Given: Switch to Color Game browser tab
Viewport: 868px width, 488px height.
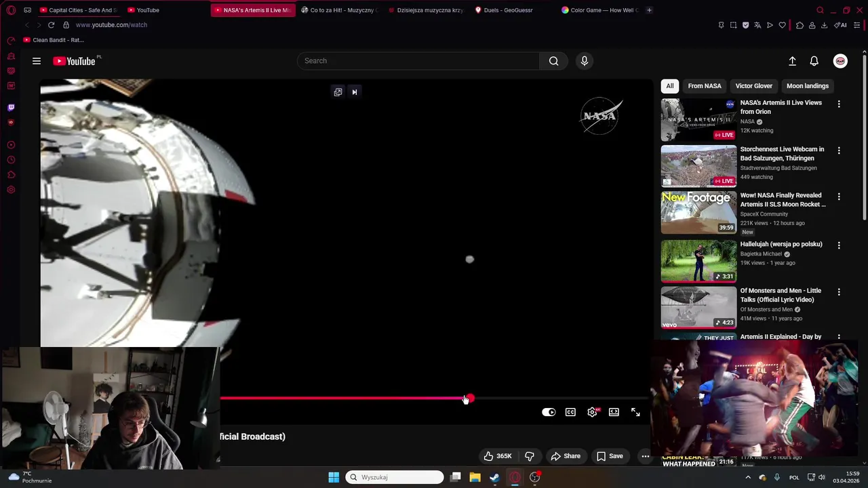Looking at the screenshot, I should click(x=600, y=10).
